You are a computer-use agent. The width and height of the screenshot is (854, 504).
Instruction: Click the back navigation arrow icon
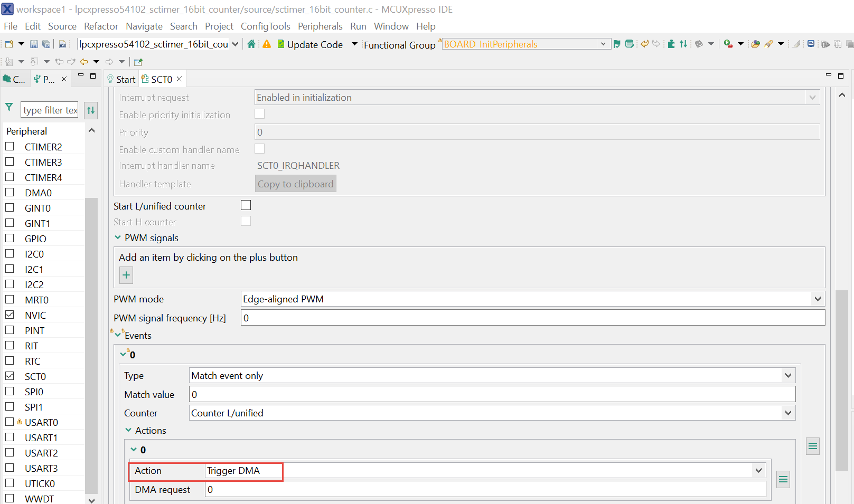pos(83,62)
